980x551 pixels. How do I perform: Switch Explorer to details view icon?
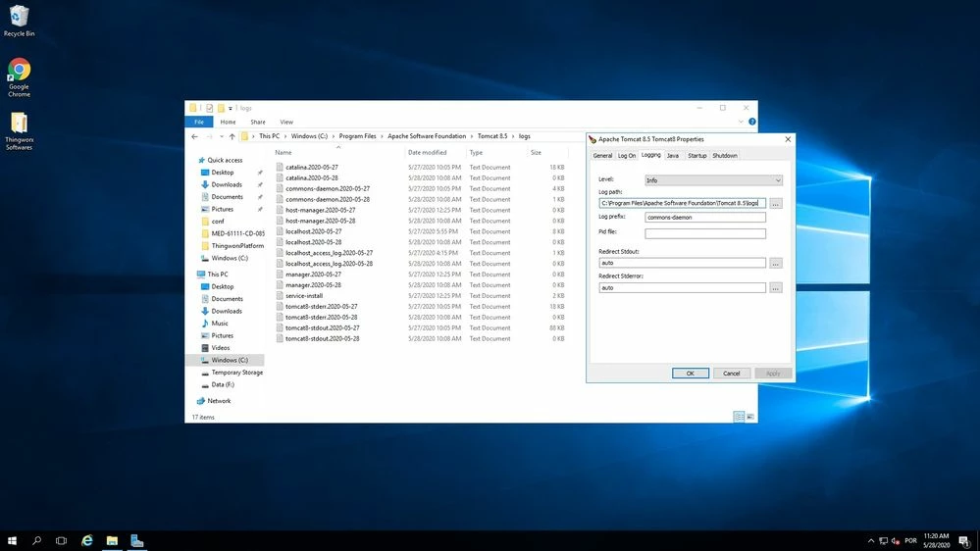point(739,417)
